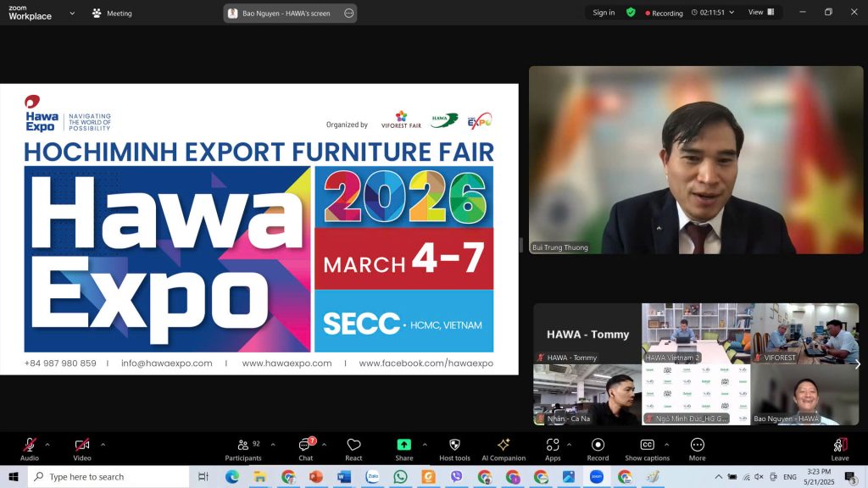The image size is (868, 488).
Task: Expand the Apps options arrow
Action: (x=569, y=444)
